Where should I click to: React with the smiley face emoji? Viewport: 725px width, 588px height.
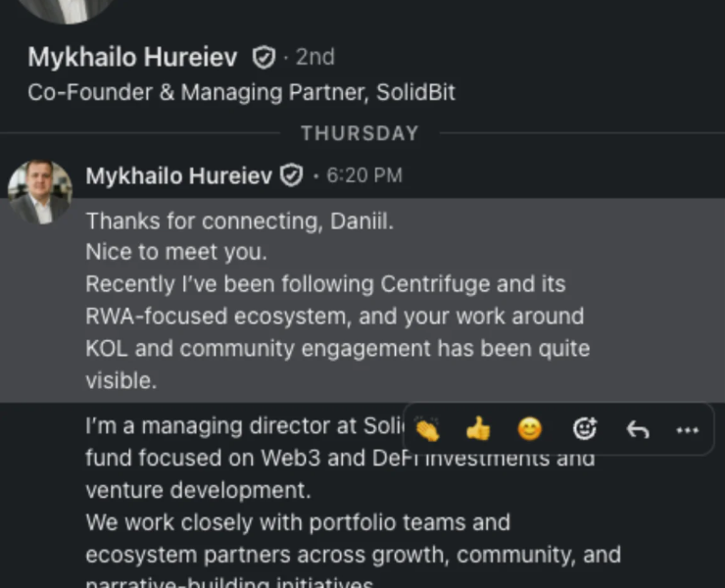coord(529,429)
